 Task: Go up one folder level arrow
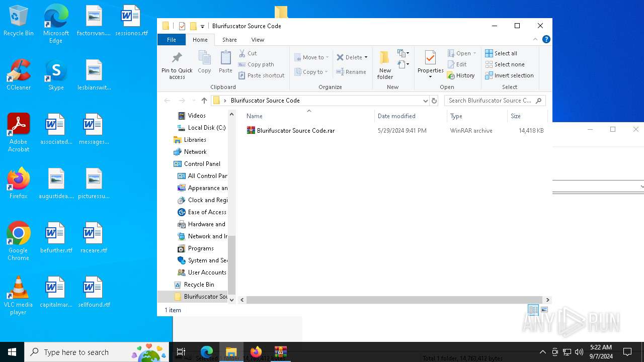point(204,101)
